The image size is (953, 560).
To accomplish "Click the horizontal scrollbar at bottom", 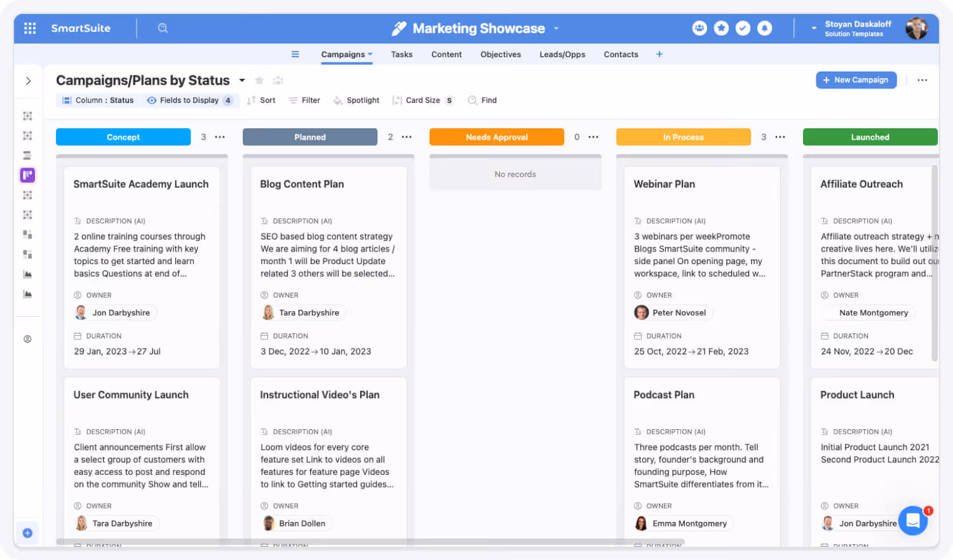I will [370, 542].
